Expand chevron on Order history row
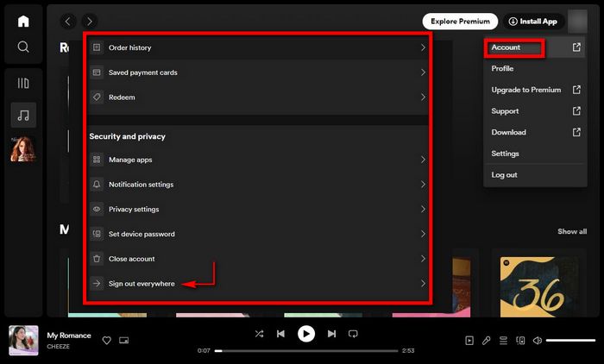This screenshot has width=604, height=364. click(x=423, y=47)
